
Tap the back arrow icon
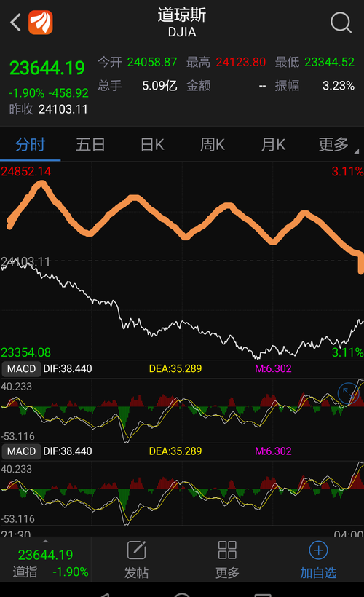15,23
